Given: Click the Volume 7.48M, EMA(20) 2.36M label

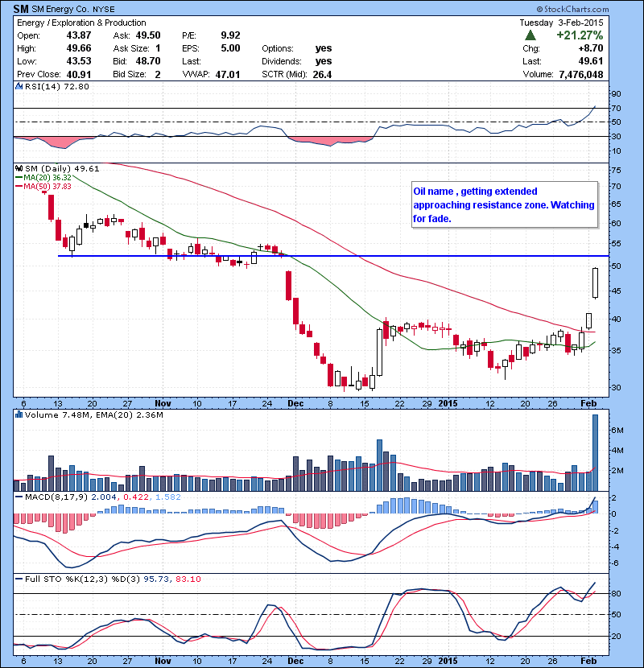Looking at the screenshot, I should tap(93, 414).
